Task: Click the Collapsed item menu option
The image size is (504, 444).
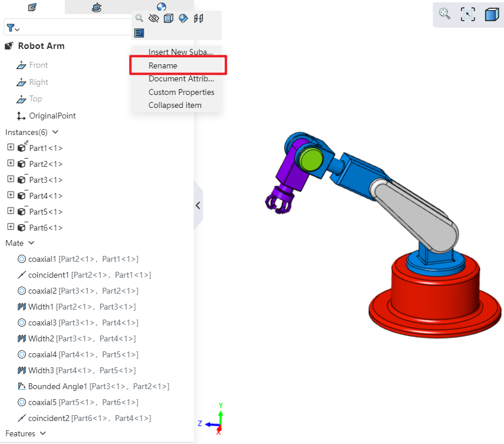Action: 174,105
